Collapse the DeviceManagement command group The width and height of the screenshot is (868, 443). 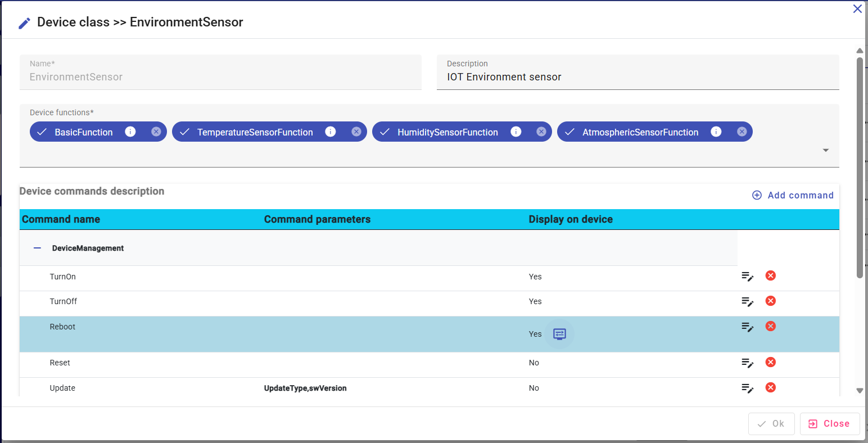tap(38, 248)
